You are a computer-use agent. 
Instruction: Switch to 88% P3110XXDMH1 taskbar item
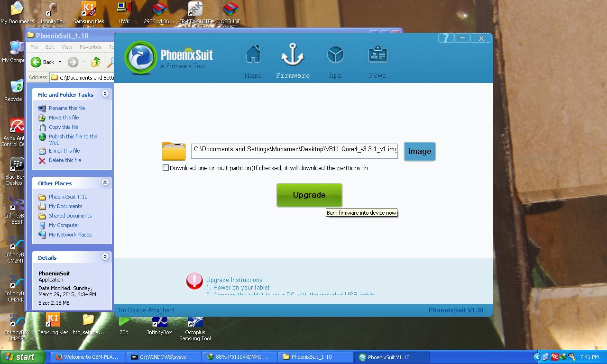coord(240,357)
